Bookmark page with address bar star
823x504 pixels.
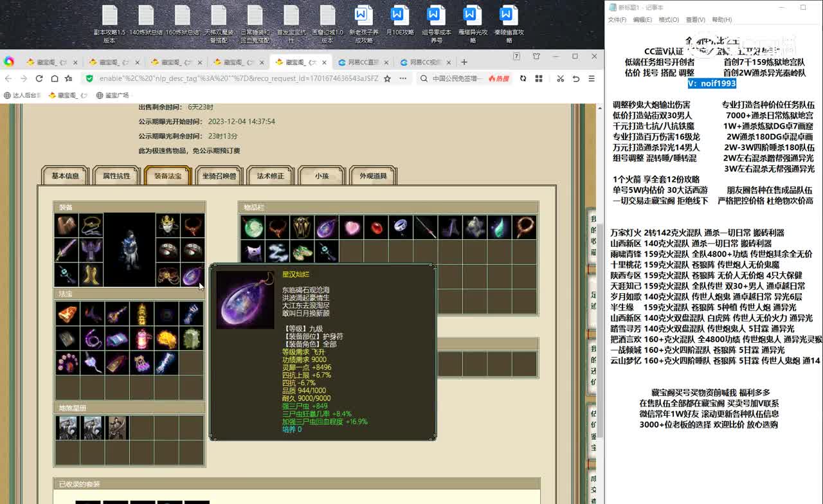387,78
